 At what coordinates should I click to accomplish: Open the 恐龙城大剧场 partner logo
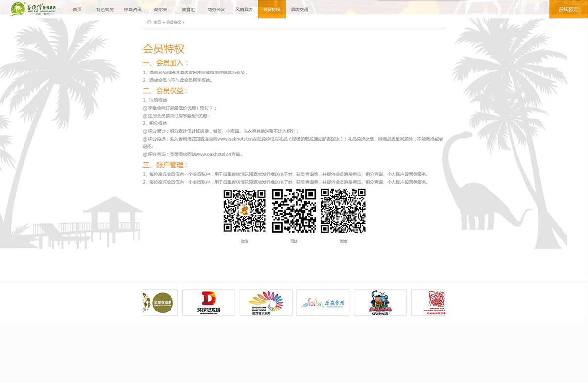(x=266, y=303)
